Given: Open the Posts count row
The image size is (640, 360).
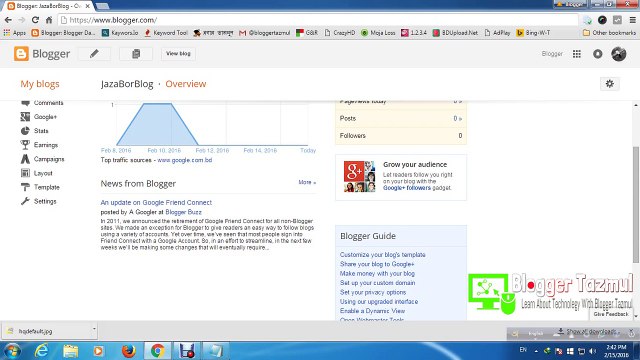Looking at the screenshot, I should coord(401,118).
